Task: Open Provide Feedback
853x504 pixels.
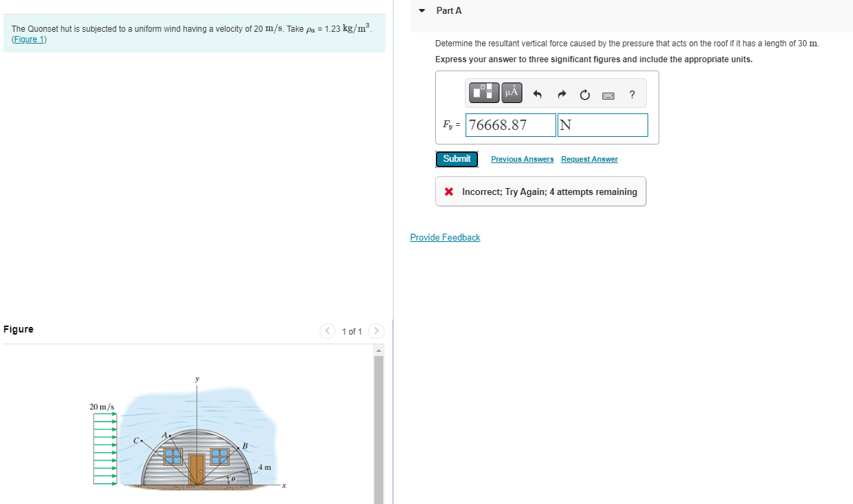Action: pos(445,237)
